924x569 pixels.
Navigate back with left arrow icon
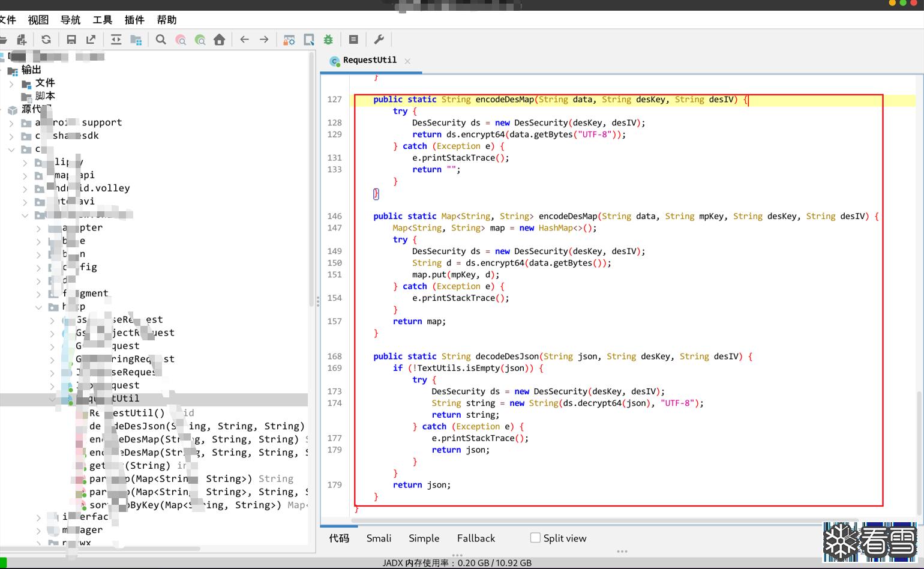244,40
